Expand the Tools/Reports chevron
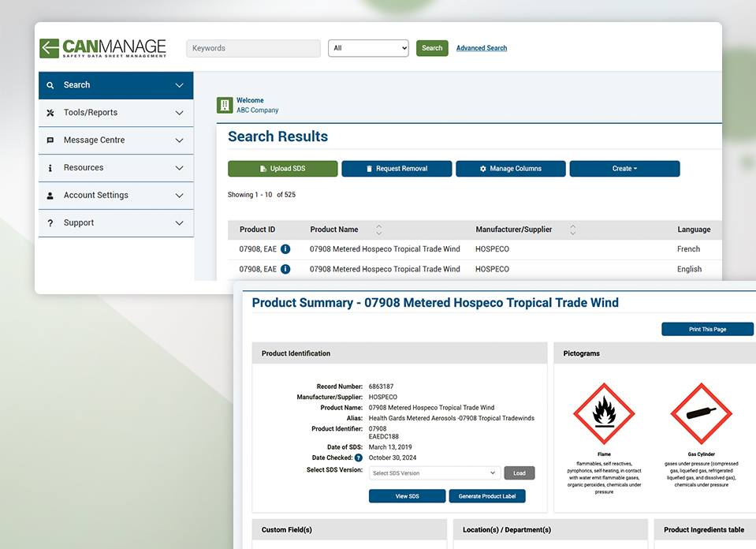756x549 pixels. pyautogui.click(x=180, y=113)
